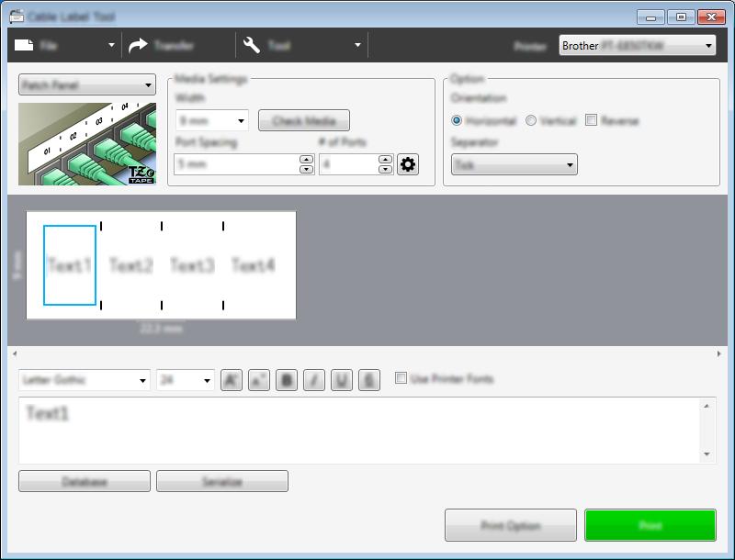Click preview scroll left arrow

[15, 353]
